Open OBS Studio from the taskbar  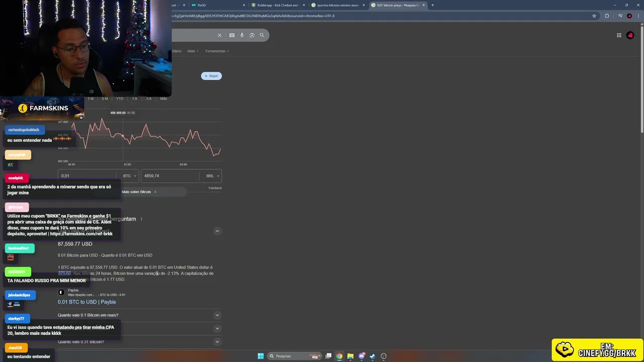(x=384, y=356)
